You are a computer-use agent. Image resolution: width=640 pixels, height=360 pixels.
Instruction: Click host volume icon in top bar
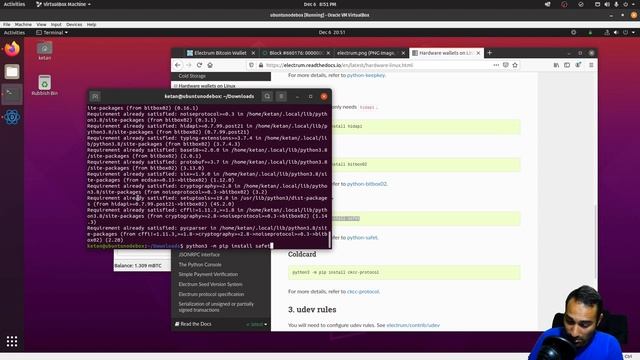click(x=607, y=4)
